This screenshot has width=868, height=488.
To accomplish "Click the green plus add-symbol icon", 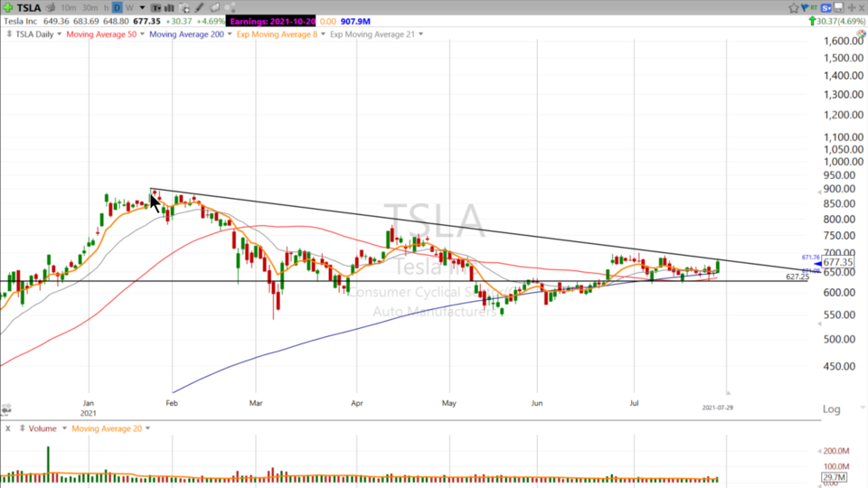I will coord(8,8).
